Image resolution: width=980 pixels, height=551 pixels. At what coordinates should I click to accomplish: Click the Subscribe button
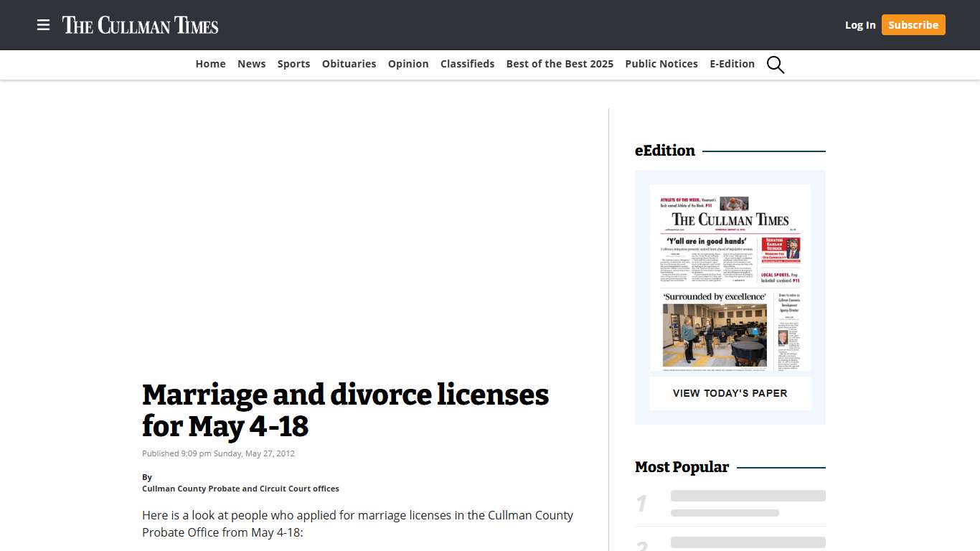(913, 24)
